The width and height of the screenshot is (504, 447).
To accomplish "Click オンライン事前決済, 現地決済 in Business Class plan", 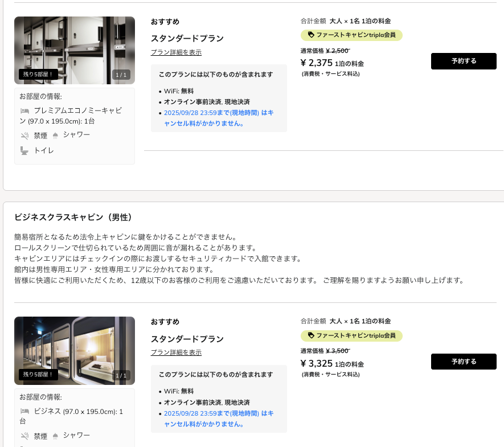I will [207, 403].
